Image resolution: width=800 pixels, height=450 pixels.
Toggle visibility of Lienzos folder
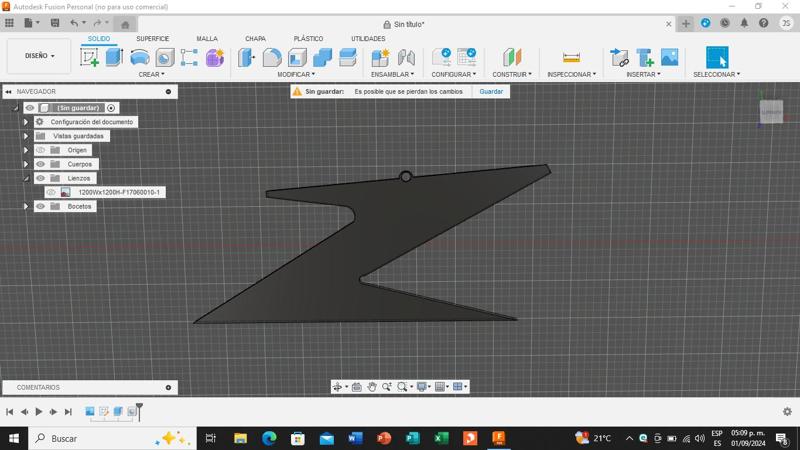pos(40,178)
